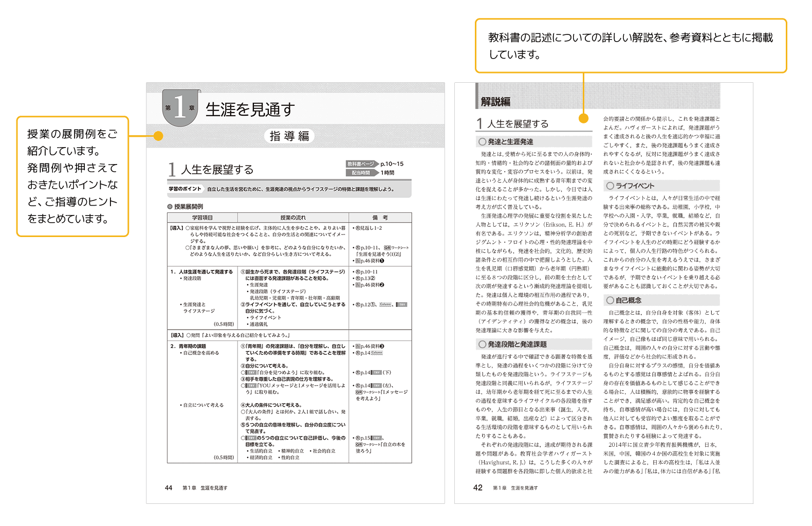Click the orange dot next to 人生を展望する on right page
812x526 pixels.
[x=583, y=118]
